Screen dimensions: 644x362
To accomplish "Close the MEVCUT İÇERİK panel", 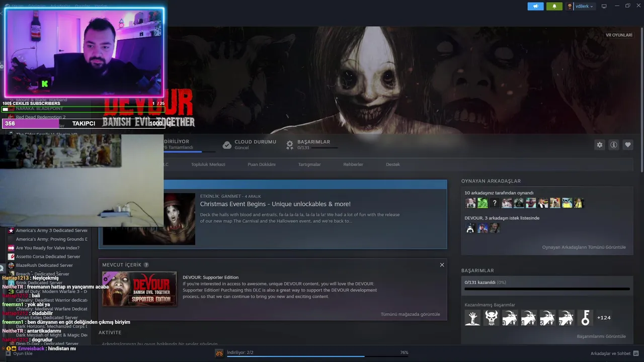I will point(442,265).
